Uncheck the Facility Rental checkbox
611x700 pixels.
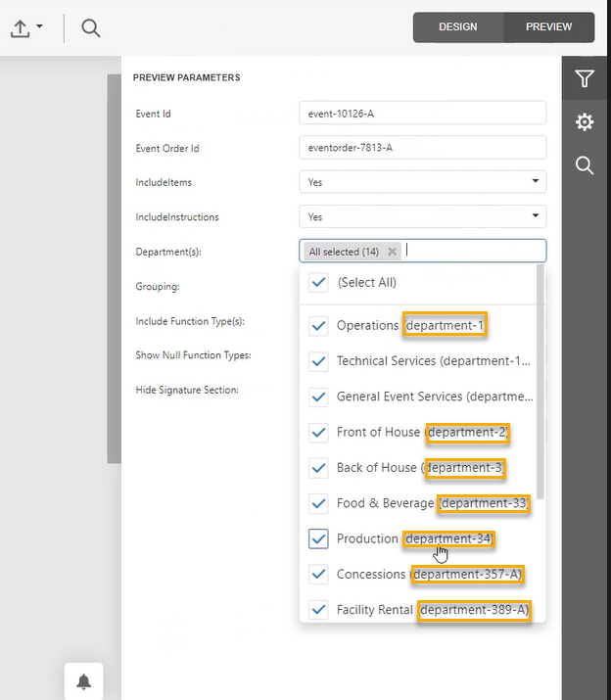pyautogui.click(x=318, y=610)
